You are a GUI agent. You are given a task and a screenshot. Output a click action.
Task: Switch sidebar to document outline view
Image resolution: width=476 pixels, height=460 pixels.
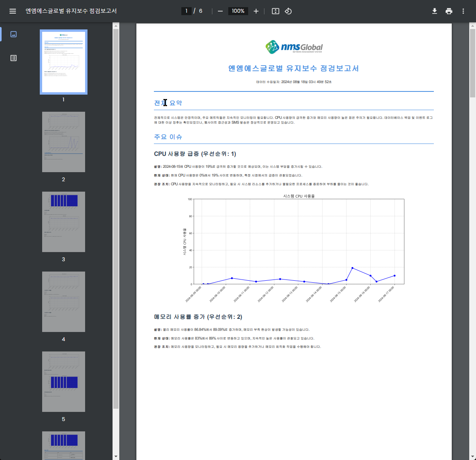click(x=14, y=58)
